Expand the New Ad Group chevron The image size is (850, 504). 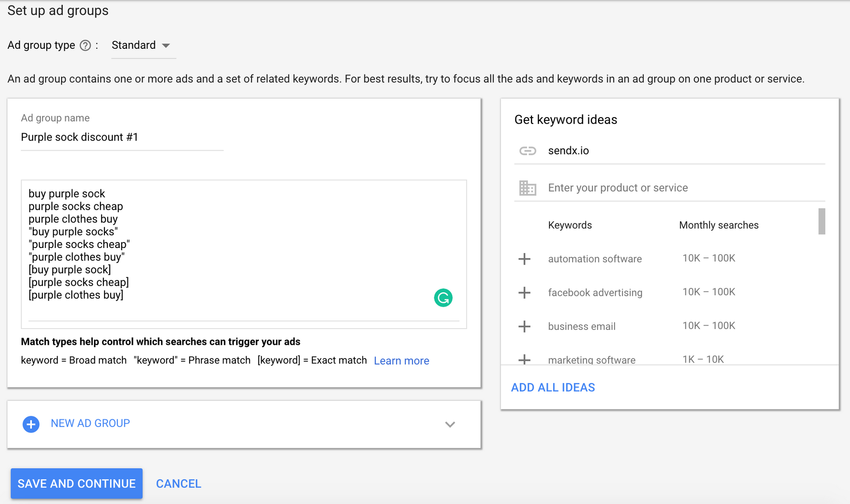tap(450, 424)
